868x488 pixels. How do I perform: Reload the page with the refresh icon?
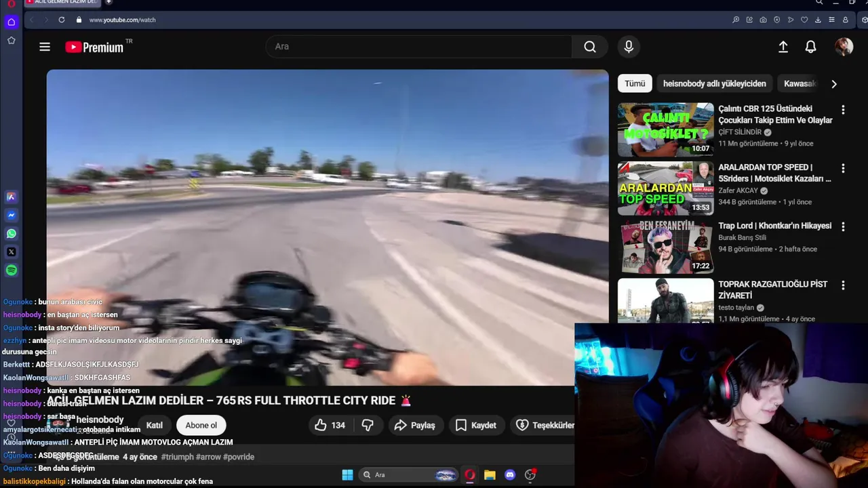point(62,20)
